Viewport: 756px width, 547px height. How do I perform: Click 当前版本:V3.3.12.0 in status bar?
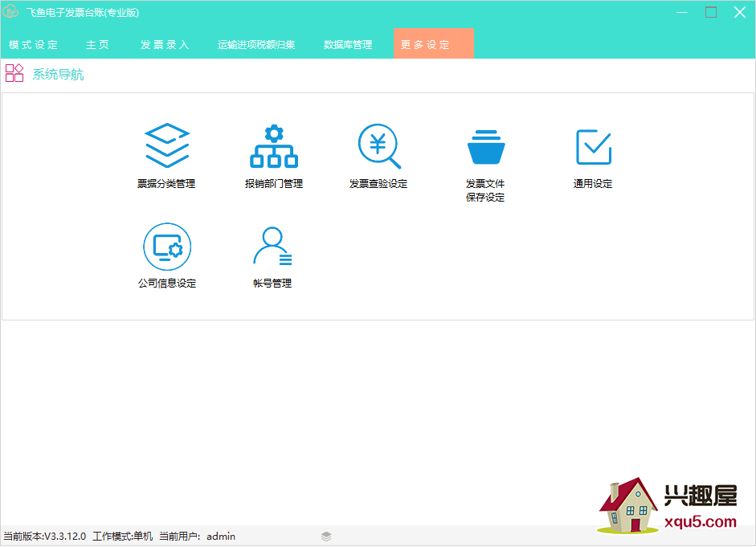(45, 536)
